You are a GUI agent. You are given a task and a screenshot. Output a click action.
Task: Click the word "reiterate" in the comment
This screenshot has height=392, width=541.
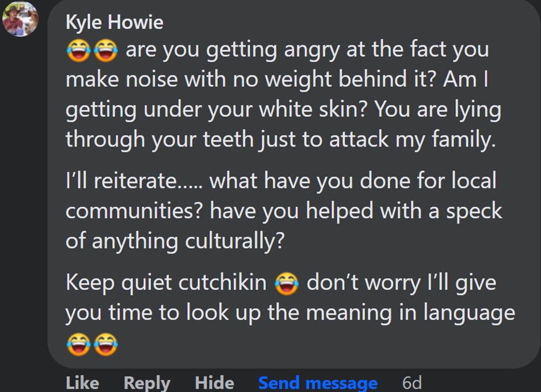pyautogui.click(x=137, y=182)
